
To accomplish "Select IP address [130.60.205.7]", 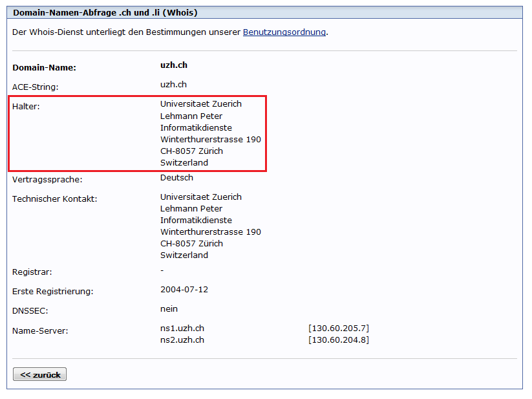I will pyautogui.click(x=339, y=329).
